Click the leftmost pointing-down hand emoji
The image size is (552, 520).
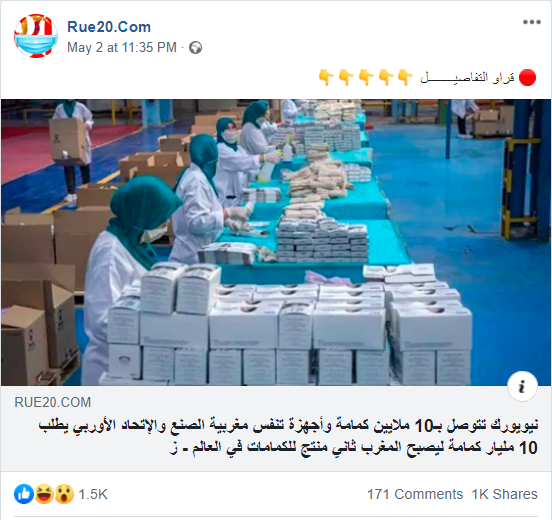click(326, 77)
